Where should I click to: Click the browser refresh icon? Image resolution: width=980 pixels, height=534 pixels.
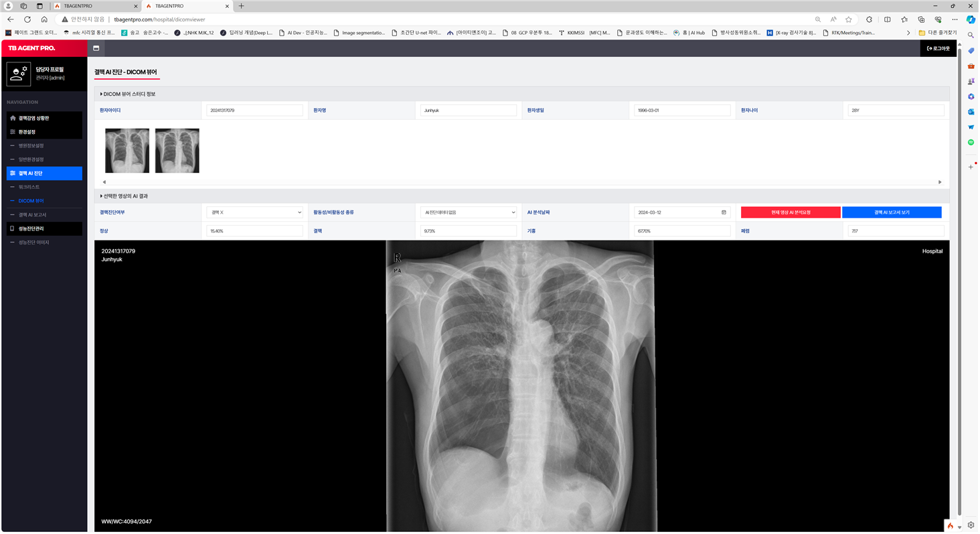[x=27, y=19]
